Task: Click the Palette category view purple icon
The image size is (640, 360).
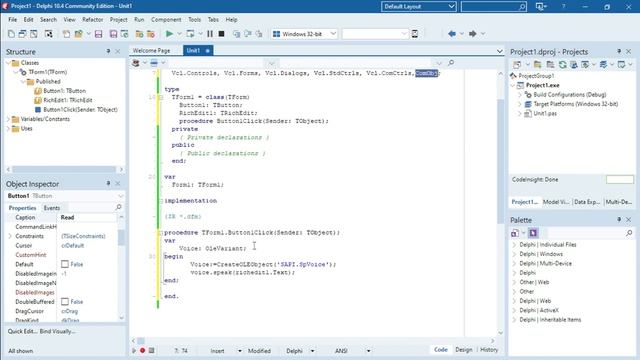Action: tap(533, 233)
